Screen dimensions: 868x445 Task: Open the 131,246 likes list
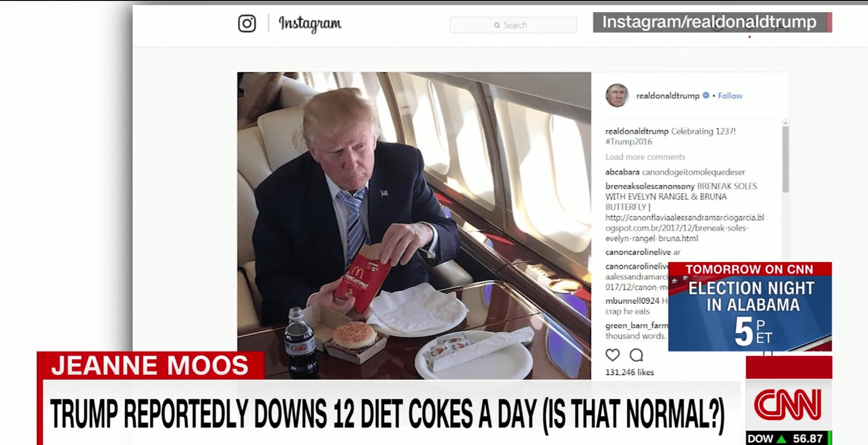(629, 372)
